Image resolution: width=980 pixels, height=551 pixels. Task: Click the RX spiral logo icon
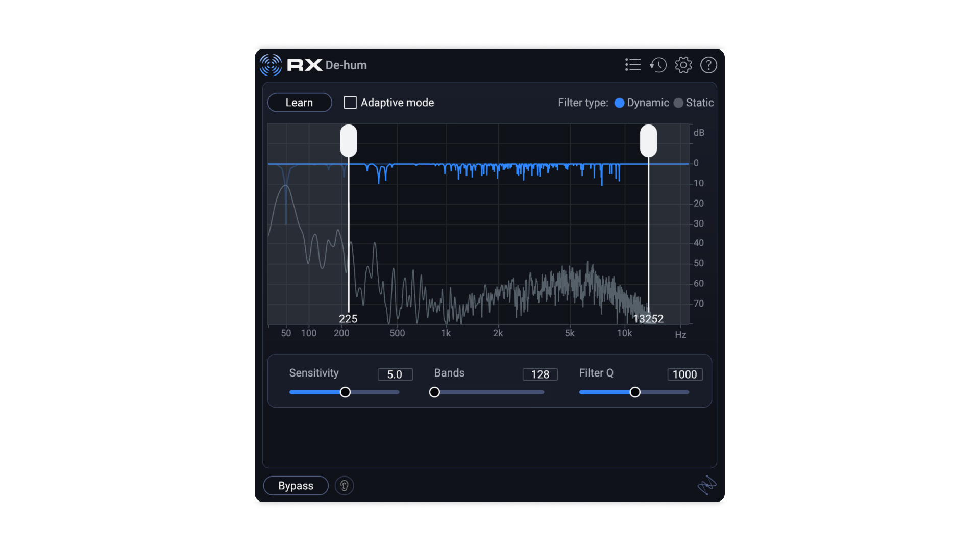pos(271,65)
